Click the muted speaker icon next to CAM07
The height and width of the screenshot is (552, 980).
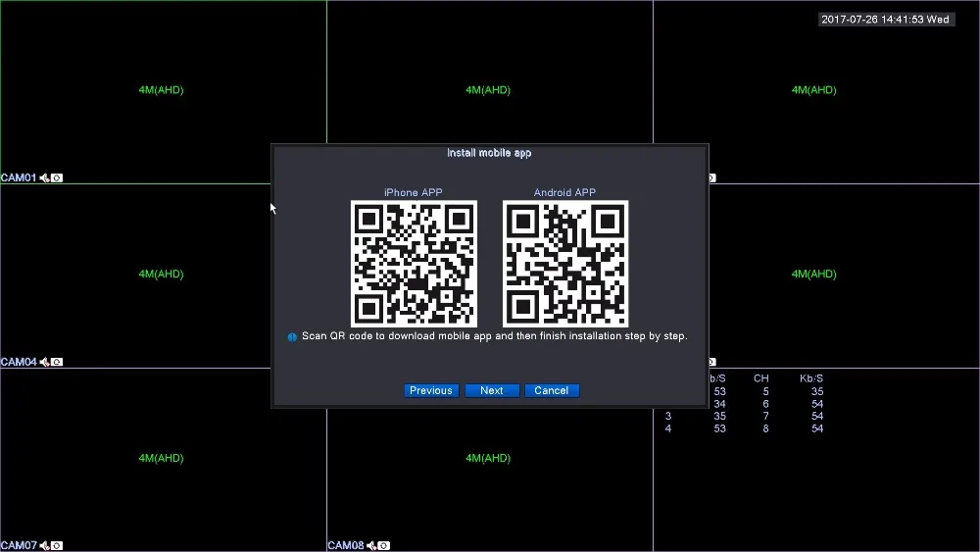click(44, 546)
